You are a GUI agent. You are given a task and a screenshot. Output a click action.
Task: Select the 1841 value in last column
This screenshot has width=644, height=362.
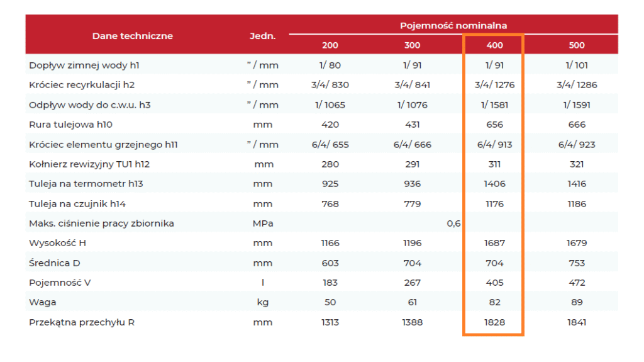coord(576,322)
